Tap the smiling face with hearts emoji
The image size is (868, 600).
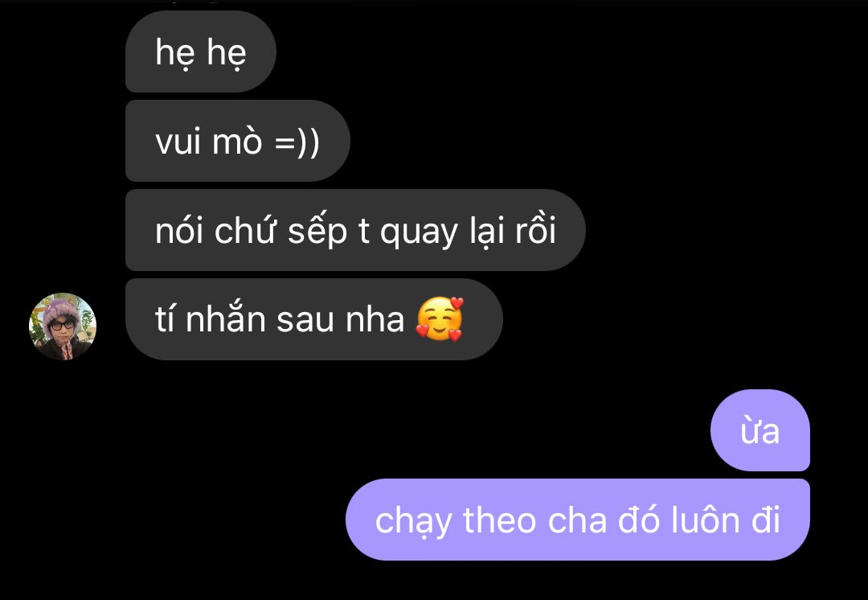(x=440, y=319)
